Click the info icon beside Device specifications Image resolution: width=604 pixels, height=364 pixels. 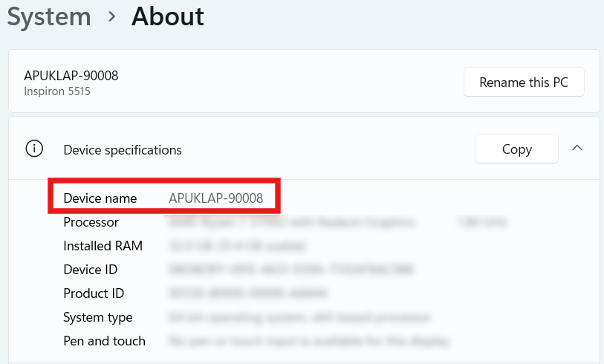tap(34, 149)
